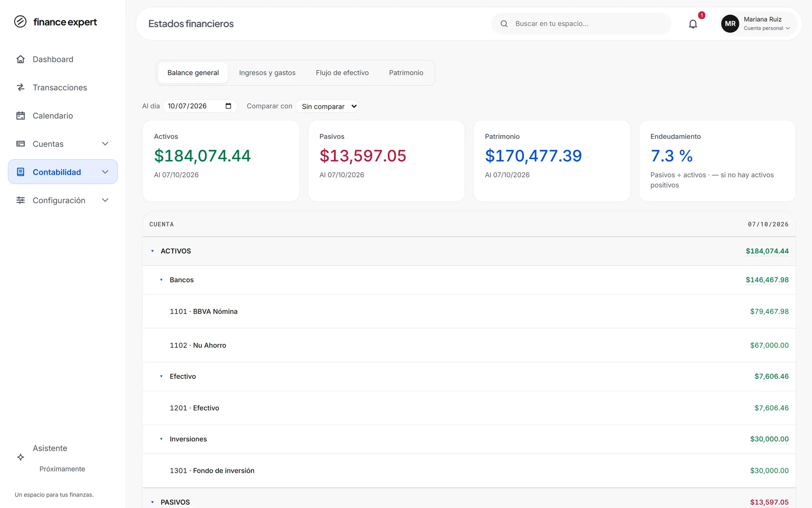
Task: Click the 1201 · Efectivo account row
Action: (469, 408)
